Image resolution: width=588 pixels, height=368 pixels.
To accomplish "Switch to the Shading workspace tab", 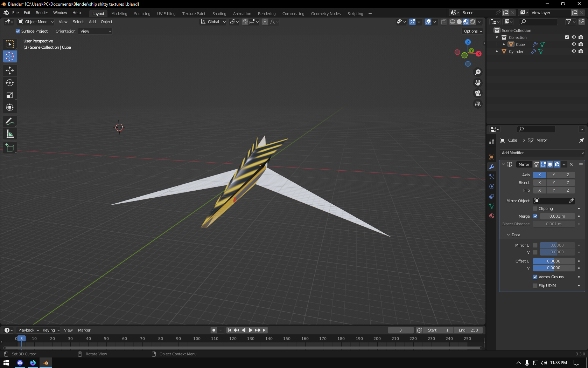I will [219, 14].
